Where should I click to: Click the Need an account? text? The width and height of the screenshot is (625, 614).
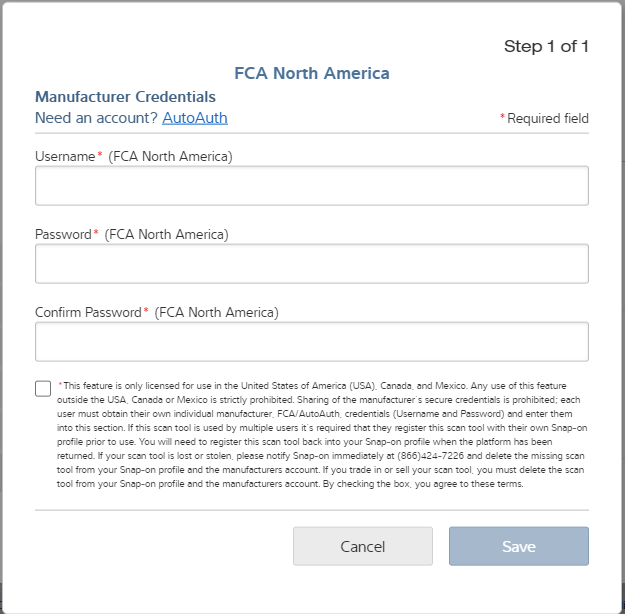coord(97,118)
